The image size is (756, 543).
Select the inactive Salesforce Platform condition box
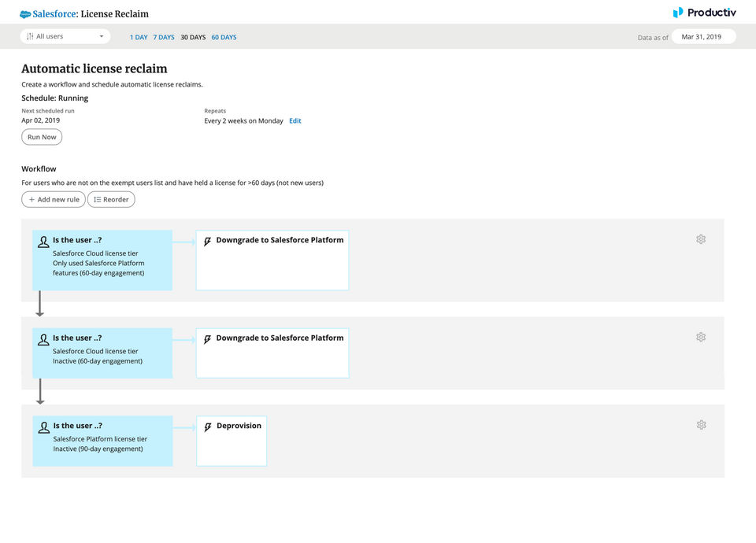click(102, 441)
